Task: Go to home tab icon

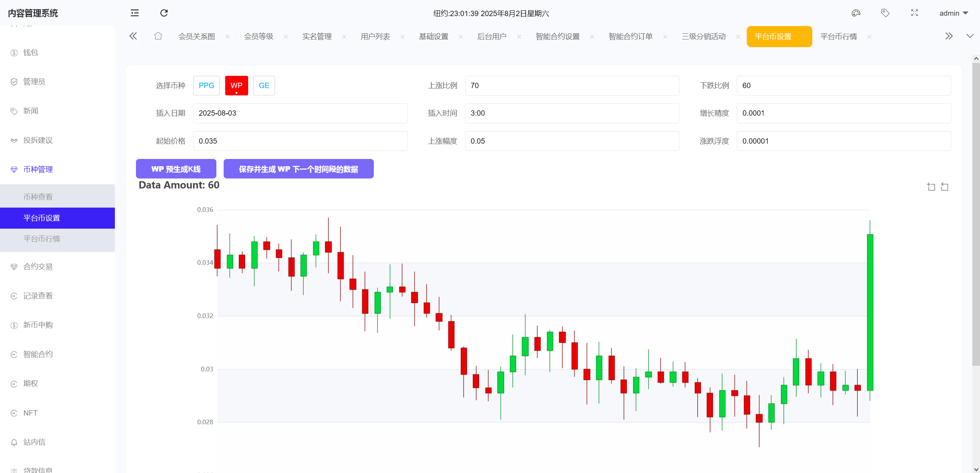Action: 158,36
